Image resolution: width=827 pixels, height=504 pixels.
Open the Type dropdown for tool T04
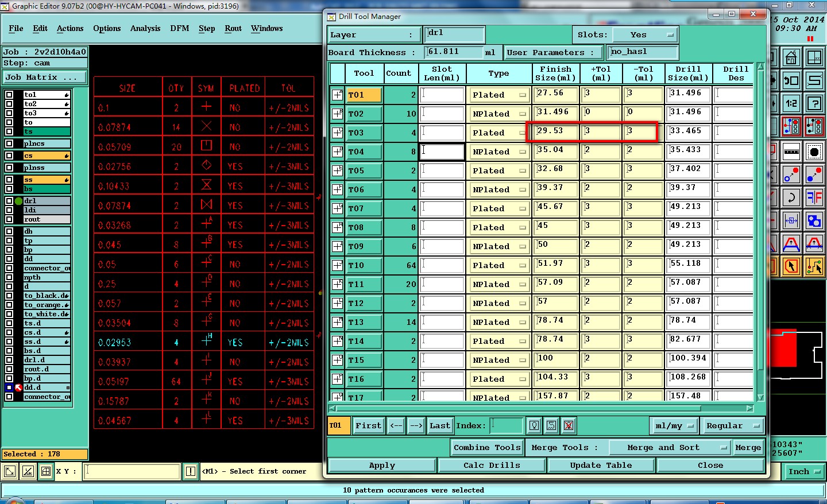[x=498, y=152]
